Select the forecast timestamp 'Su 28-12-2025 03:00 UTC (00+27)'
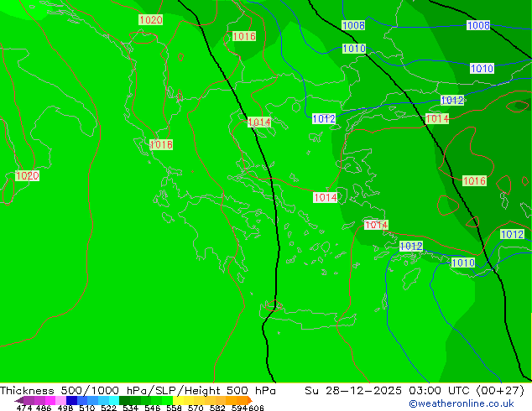The image size is (532, 411). (415, 391)
